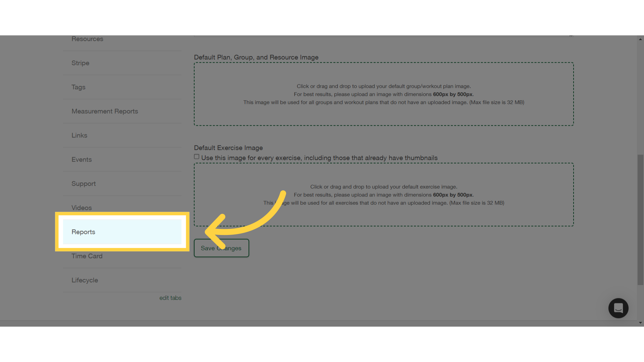
Task: Click the Reports sidebar navigation item
Action: click(x=83, y=232)
